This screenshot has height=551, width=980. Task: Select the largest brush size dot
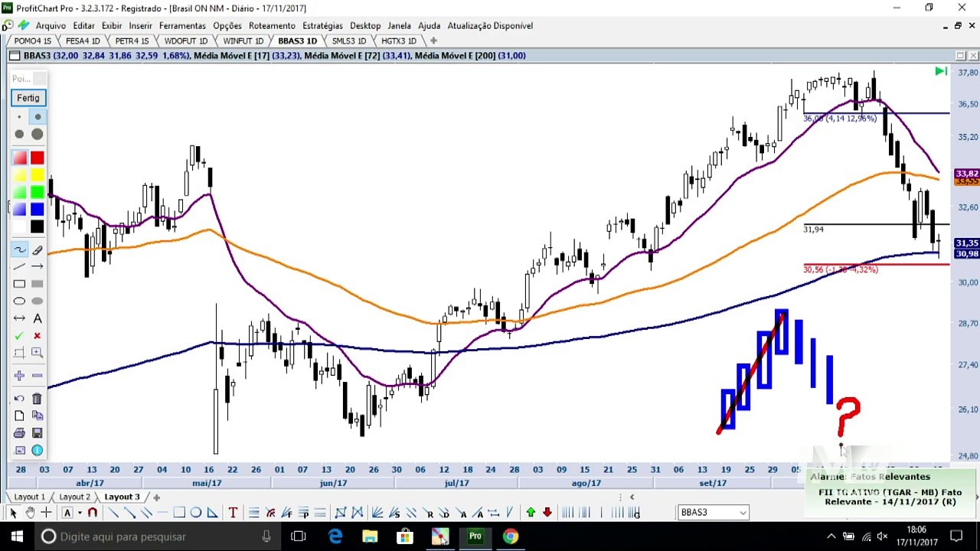37,134
